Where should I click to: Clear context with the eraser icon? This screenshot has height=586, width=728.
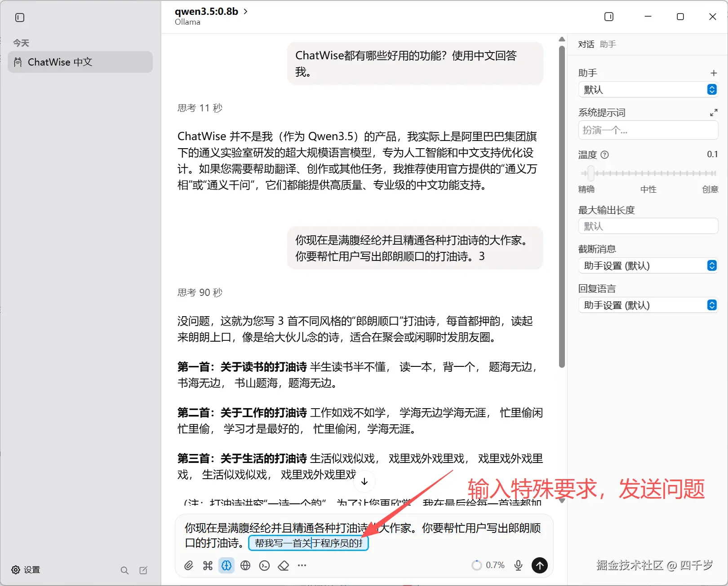tap(283, 565)
